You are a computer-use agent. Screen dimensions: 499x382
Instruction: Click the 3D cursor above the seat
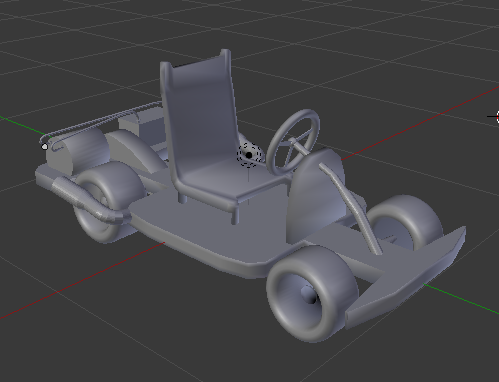(249, 155)
